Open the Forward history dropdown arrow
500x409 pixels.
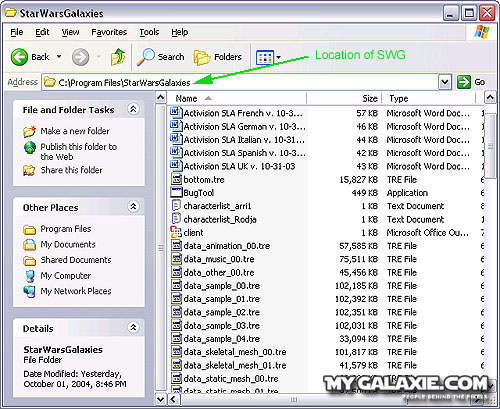click(x=99, y=57)
